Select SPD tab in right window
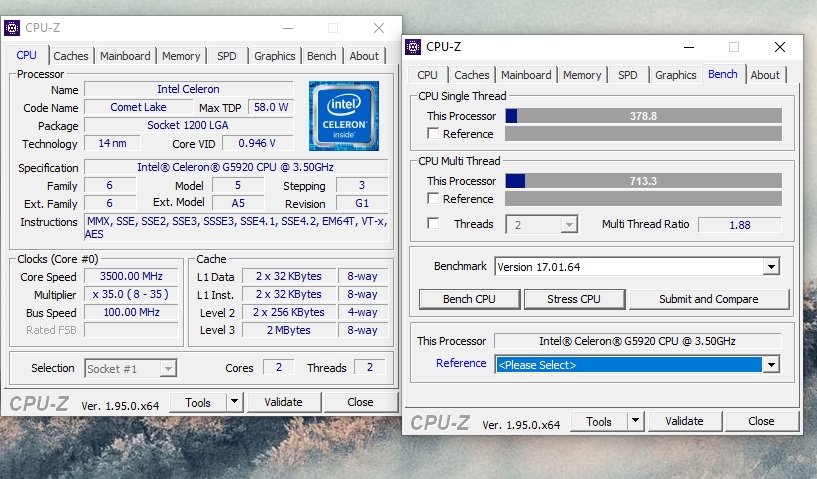 click(x=627, y=75)
